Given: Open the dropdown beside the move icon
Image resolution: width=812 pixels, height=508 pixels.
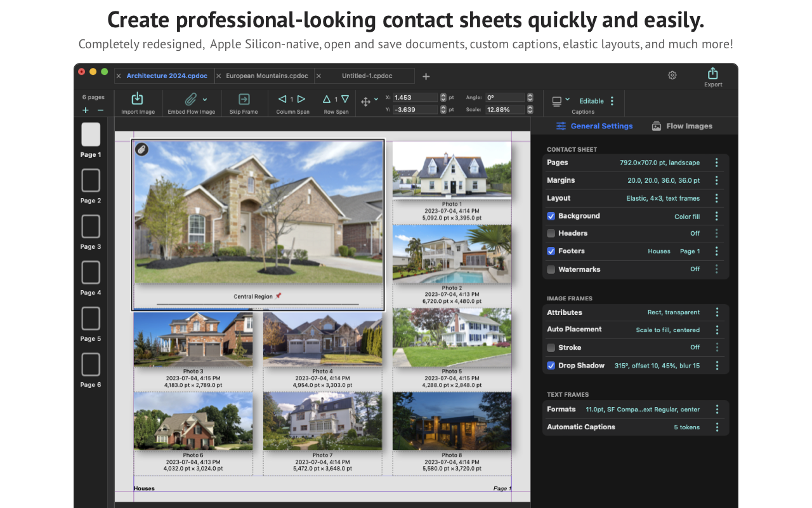Looking at the screenshot, I should 376,99.
